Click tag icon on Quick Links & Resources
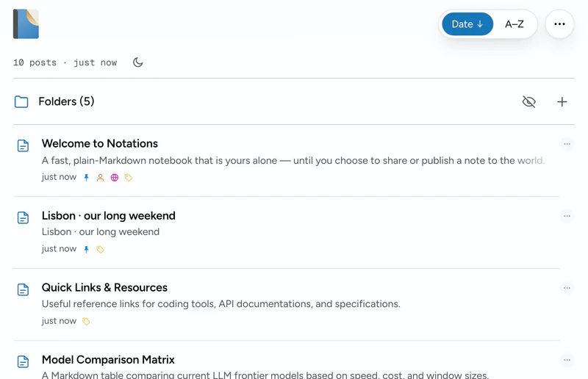The width and height of the screenshot is (588, 379). 86,321
